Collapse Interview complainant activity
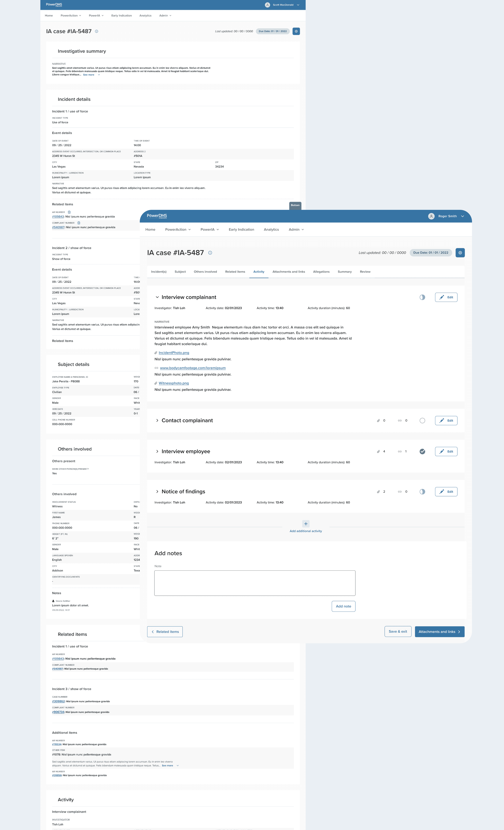The height and width of the screenshot is (830, 504). (x=157, y=297)
